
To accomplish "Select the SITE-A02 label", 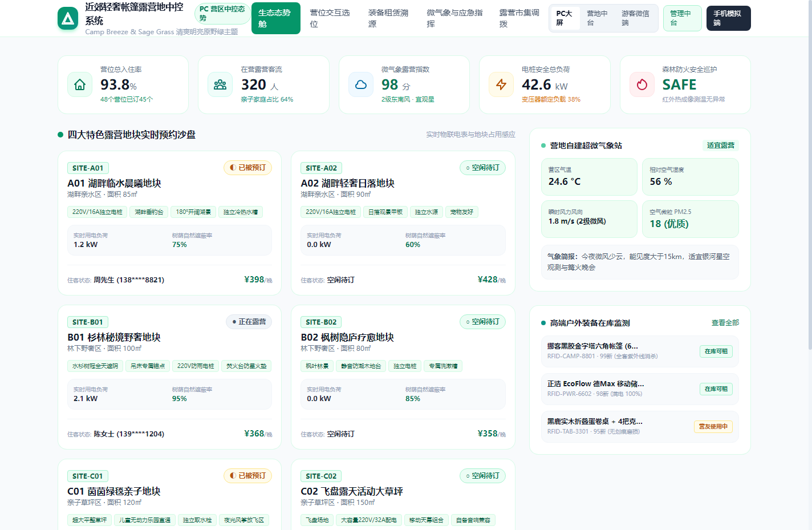I will click(321, 168).
